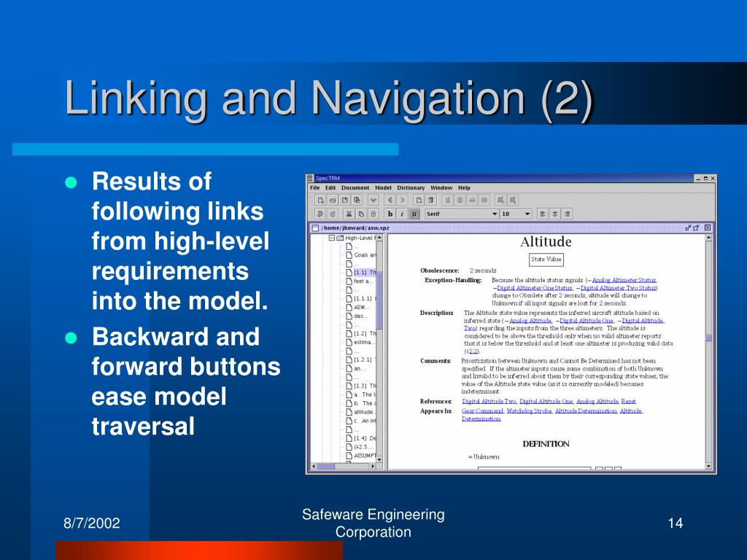Click tree panel scroll right arrow
This screenshot has width=747, height=560.
point(373,467)
